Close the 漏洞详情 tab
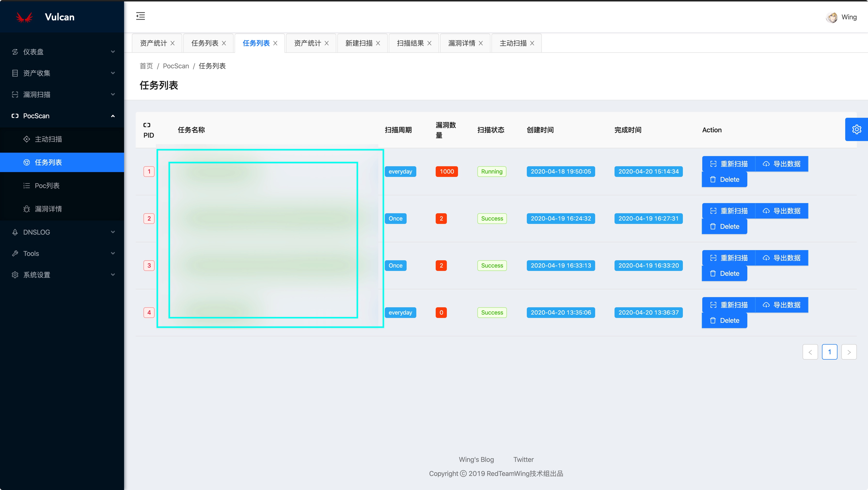Viewport: 868px width, 490px height. [481, 43]
